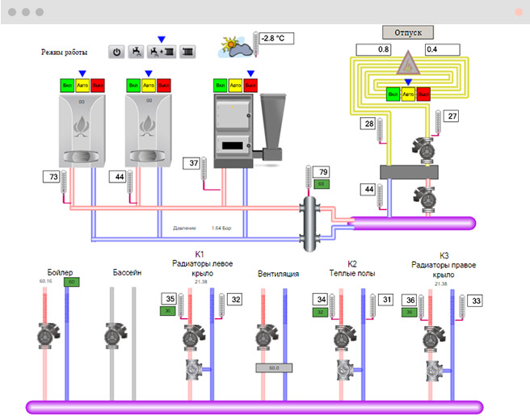The width and height of the screenshot is (530, 420).
Task: Edit green setpoint under K2 value 34
Action: (320, 313)
